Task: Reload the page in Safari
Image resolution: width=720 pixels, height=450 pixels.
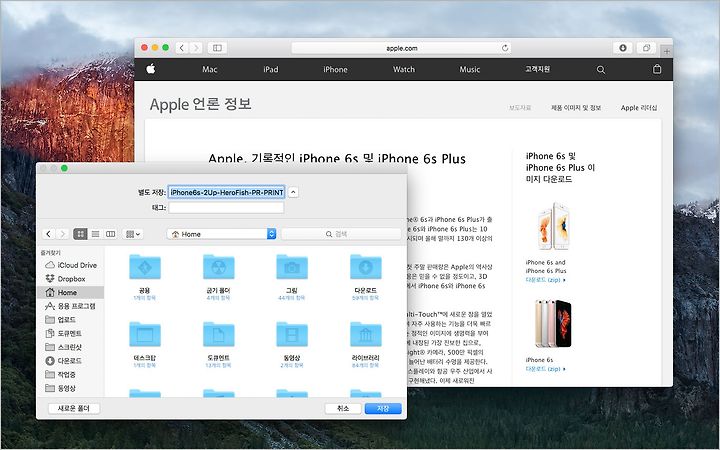Action: [x=505, y=48]
